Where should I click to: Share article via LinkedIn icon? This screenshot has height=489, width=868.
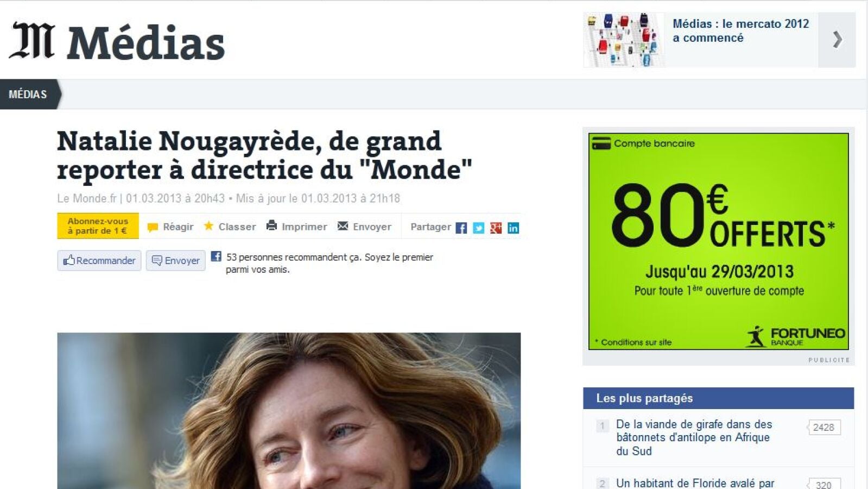point(513,228)
